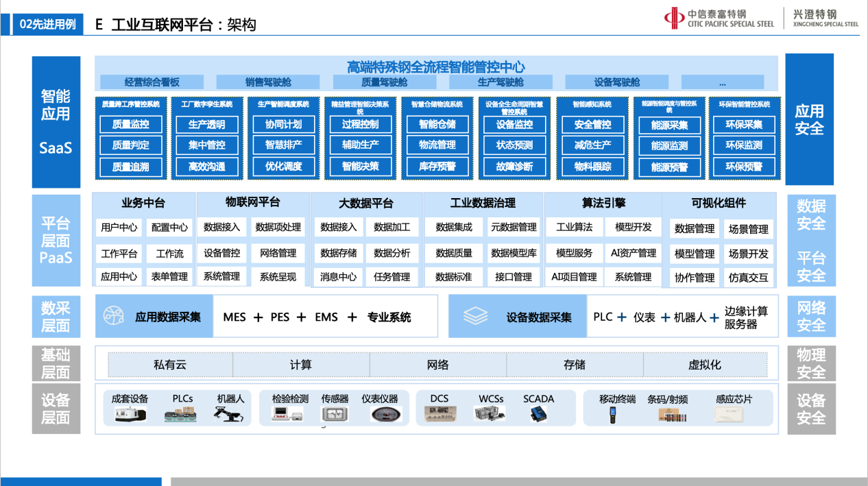
Task: Select the 机器人 robot arm image
Action: [228, 414]
